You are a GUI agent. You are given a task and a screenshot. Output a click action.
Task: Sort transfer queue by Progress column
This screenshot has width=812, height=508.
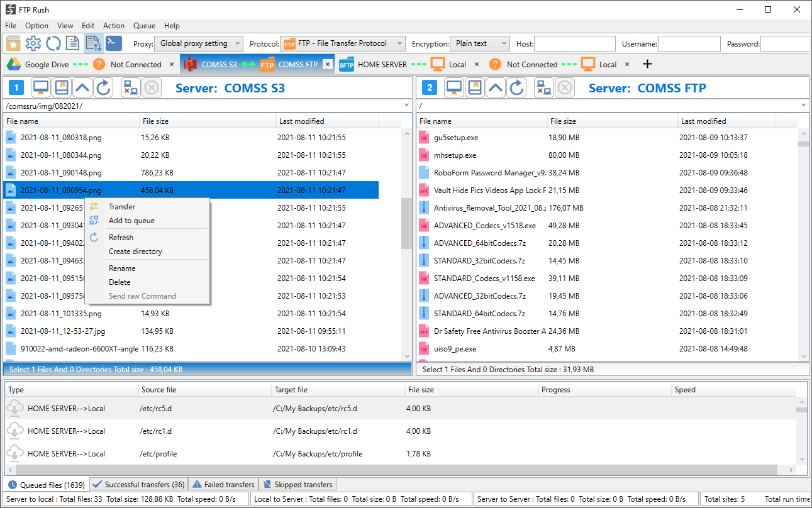[606, 390]
